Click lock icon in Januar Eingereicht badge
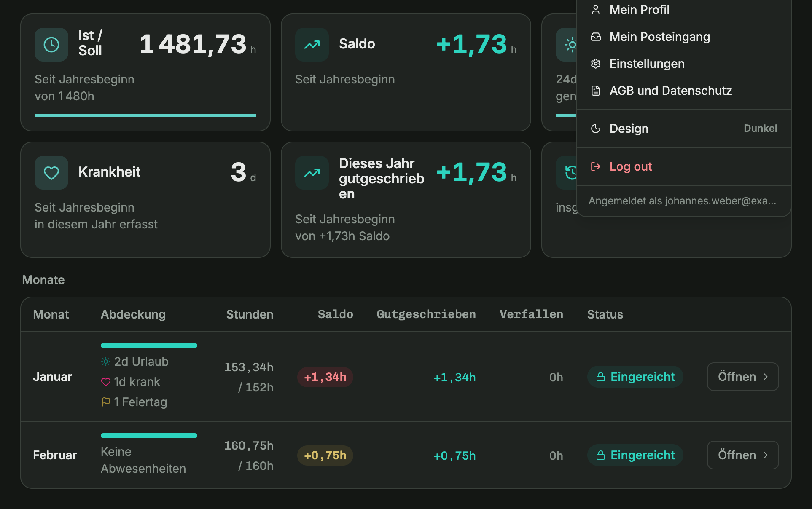The width and height of the screenshot is (812, 509). pos(601,377)
